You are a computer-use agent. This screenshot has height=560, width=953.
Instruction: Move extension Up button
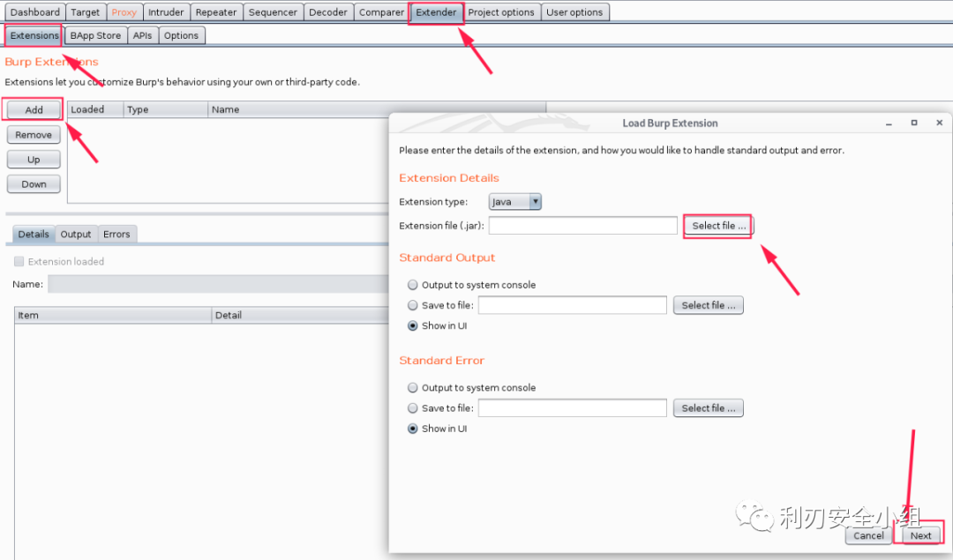(x=34, y=159)
